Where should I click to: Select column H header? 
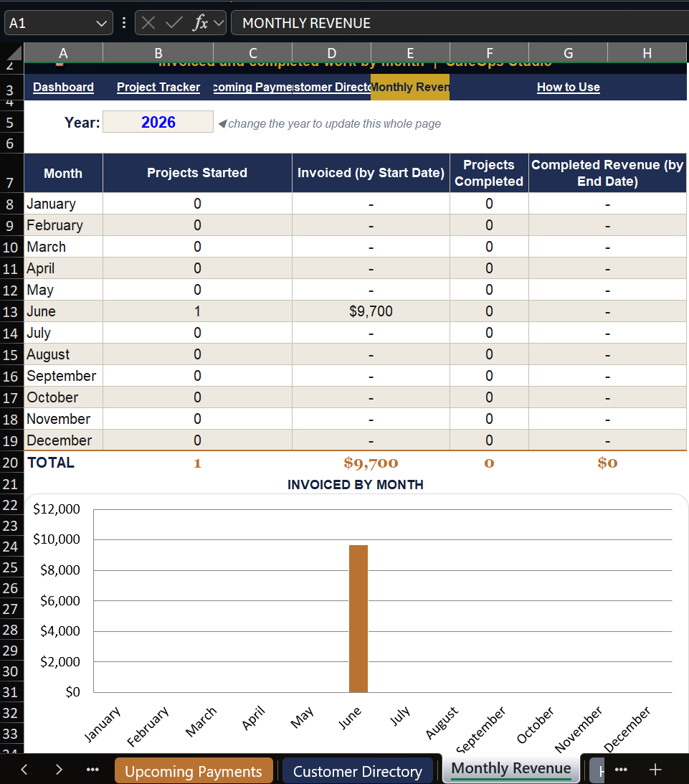coord(647,53)
